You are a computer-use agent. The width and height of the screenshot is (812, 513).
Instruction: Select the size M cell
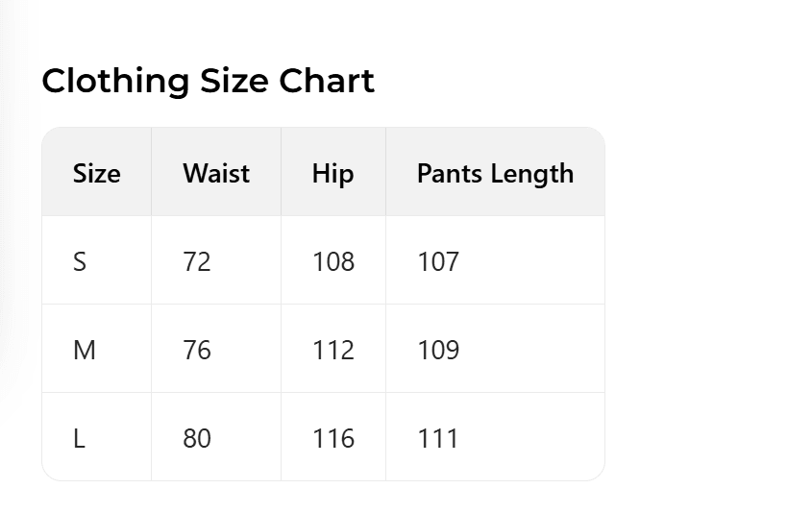click(x=85, y=350)
